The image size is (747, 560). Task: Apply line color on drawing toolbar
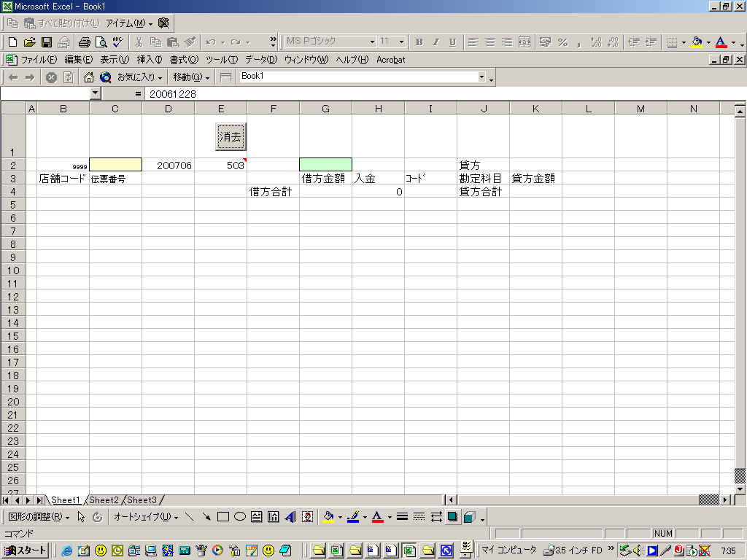[353, 517]
